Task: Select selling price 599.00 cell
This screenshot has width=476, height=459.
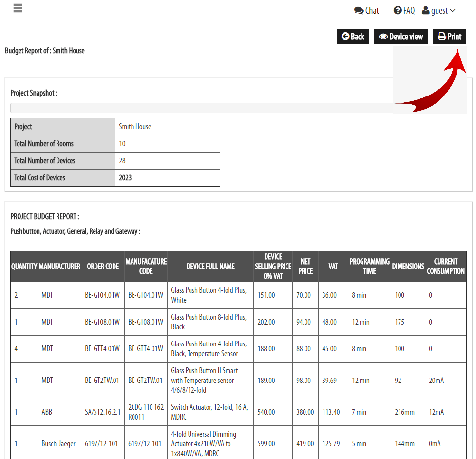Action: (x=273, y=443)
